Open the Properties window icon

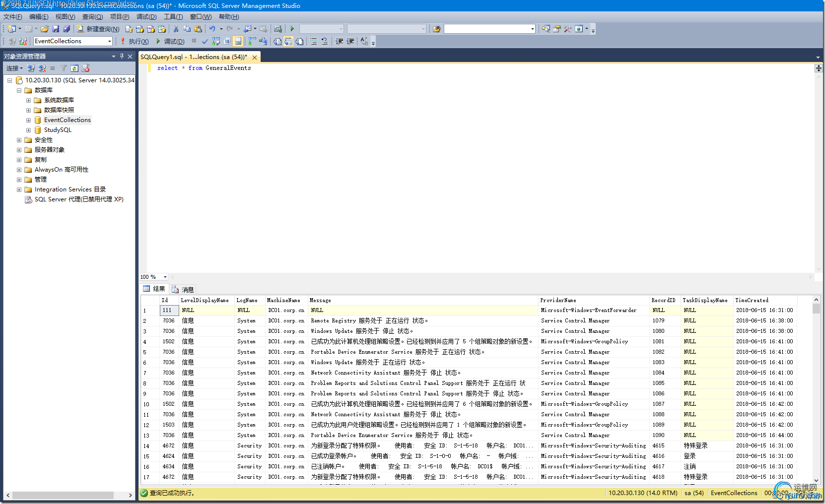pos(557,29)
